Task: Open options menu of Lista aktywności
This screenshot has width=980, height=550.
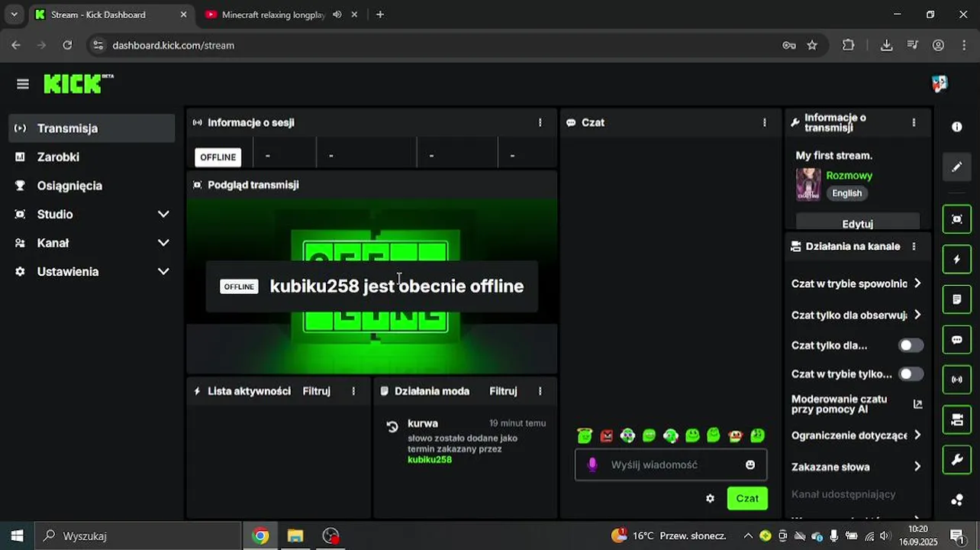Action: [353, 391]
